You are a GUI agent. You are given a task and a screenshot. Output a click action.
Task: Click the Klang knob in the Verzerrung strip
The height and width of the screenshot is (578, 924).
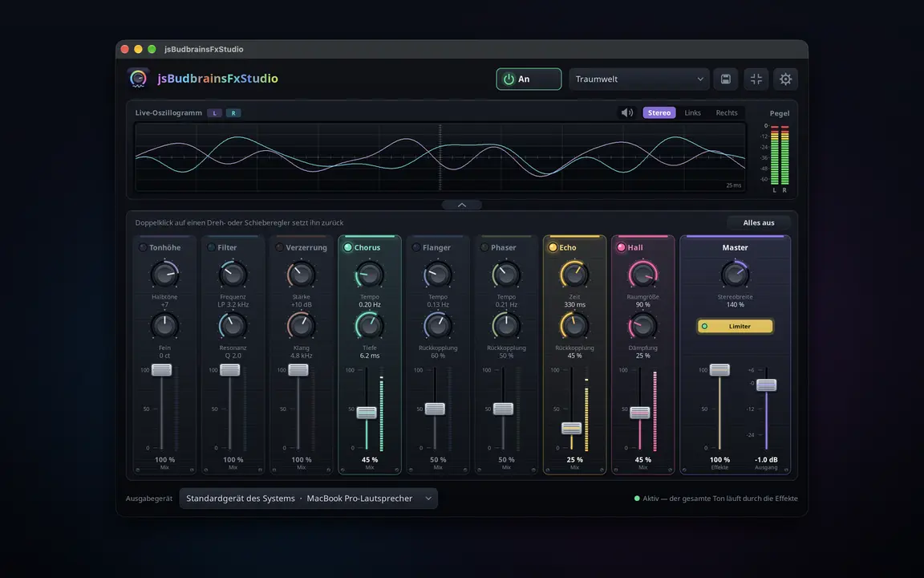(301, 326)
